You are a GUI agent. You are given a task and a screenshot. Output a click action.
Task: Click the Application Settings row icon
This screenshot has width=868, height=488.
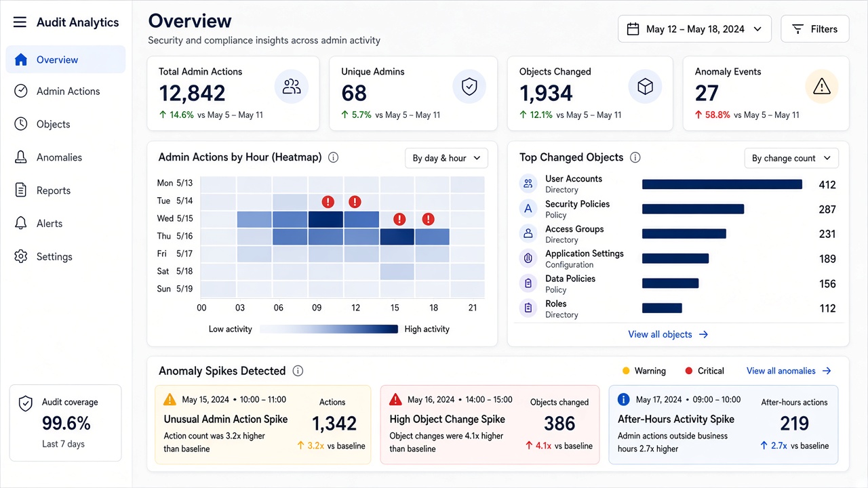(528, 258)
